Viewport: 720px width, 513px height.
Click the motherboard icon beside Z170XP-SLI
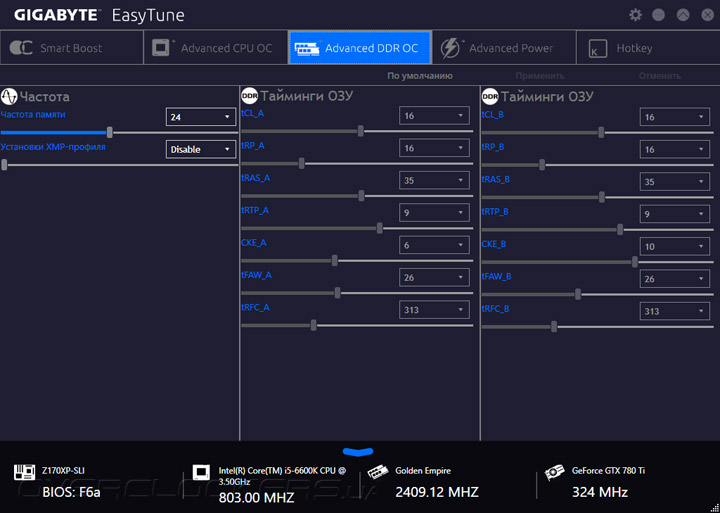coord(24,473)
